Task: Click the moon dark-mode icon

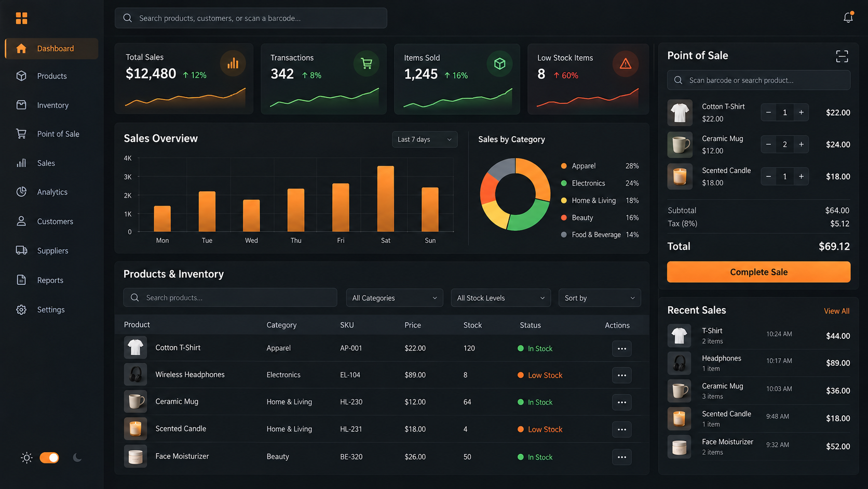Action: 77,457
